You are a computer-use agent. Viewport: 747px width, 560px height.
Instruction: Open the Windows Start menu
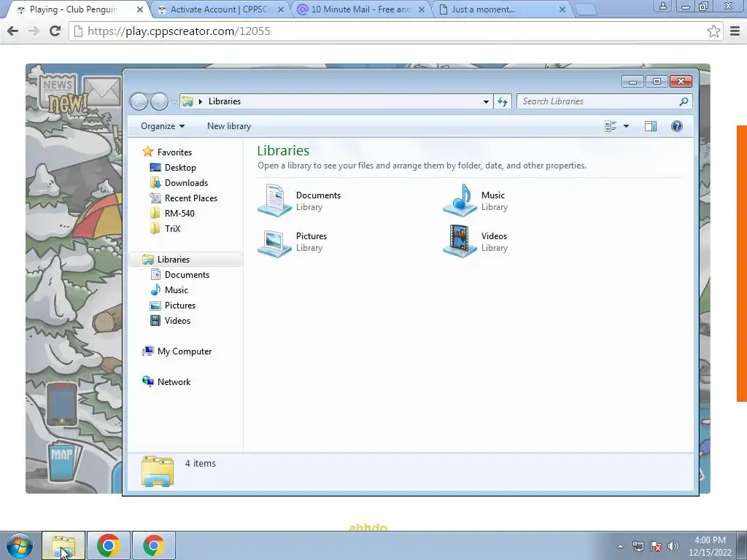pos(19,545)
